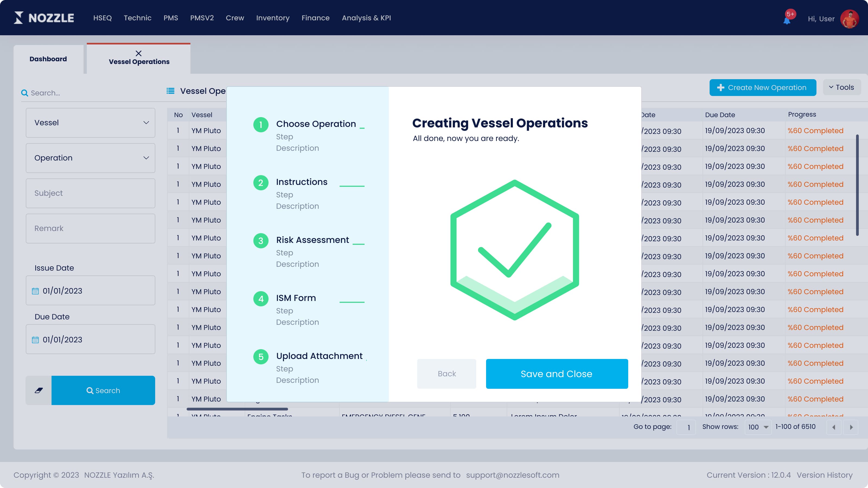This screenshot has height=488, width=868.
Task: Close the Vessel Operations tab
Action: 139,53
